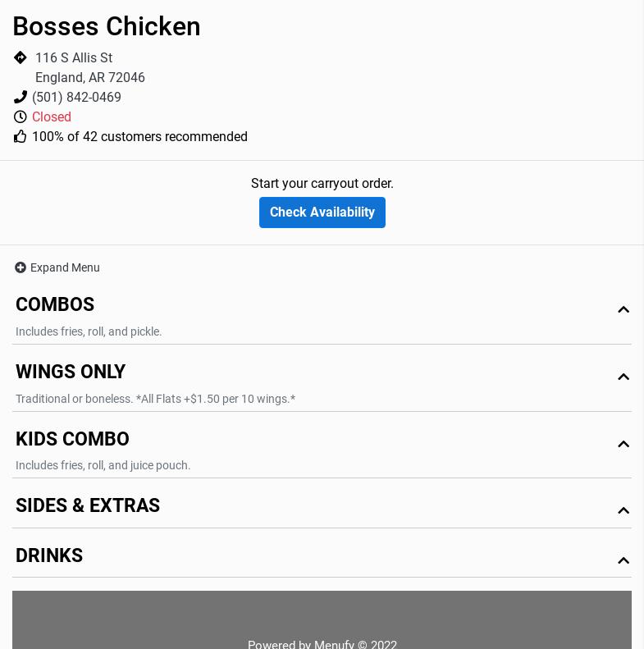Select the WINGS ONLY category heading

tap(71, 372)
